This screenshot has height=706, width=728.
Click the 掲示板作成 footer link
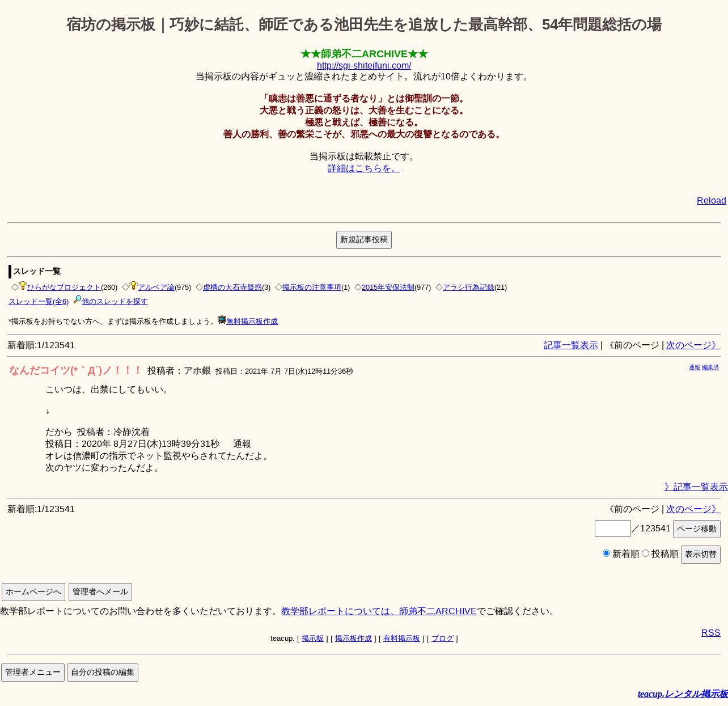pyautogui.click(x=353, y=639)
